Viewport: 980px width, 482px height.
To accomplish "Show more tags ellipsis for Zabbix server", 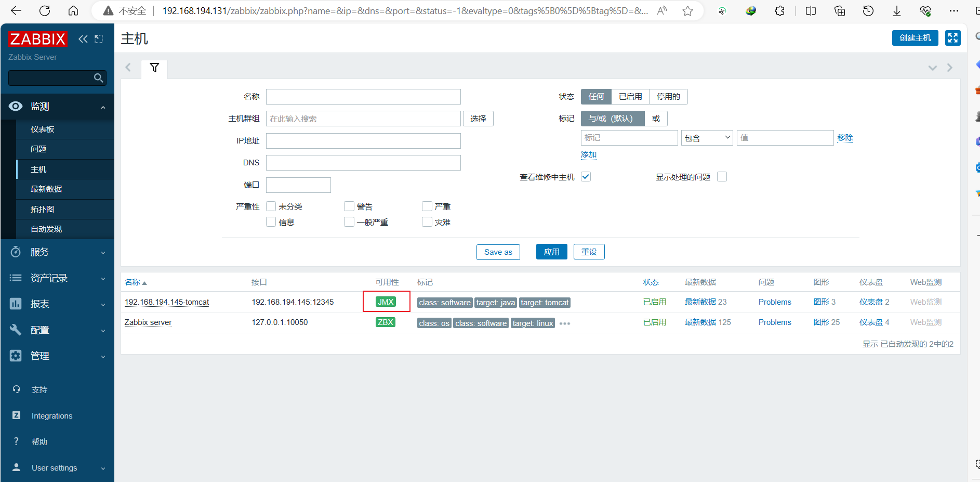I will 565,323.
